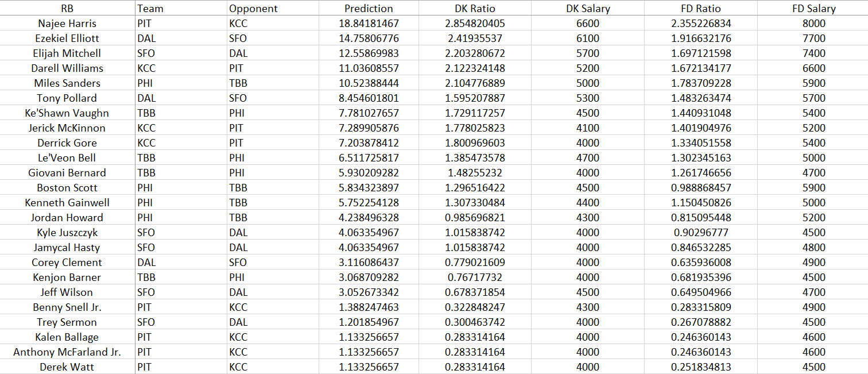Select the Opponent header cell
The height and width of the screenshot is (374, 868).
pyautogui.click(x=273, y=8)
